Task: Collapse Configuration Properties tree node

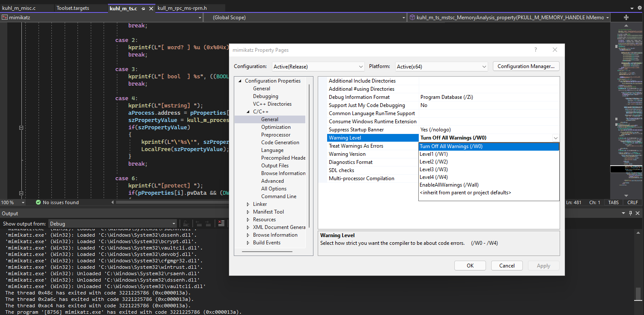Action: (x=240, y=81)
